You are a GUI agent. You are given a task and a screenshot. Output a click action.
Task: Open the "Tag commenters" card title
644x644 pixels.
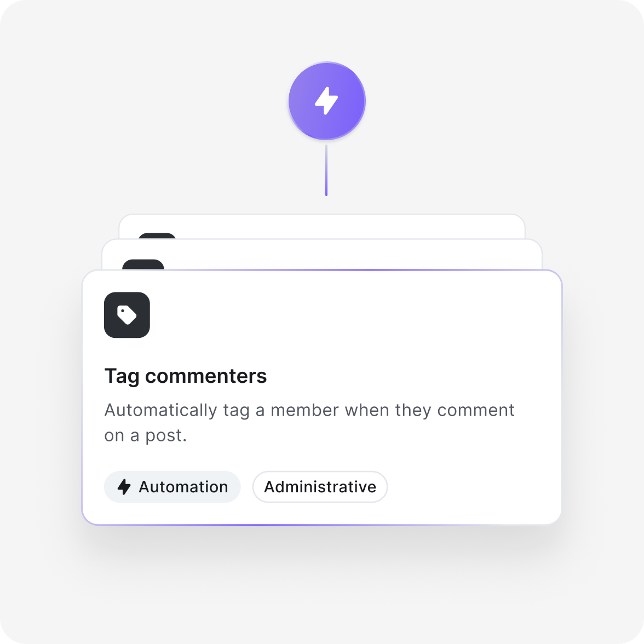click(x=186, y=376)
